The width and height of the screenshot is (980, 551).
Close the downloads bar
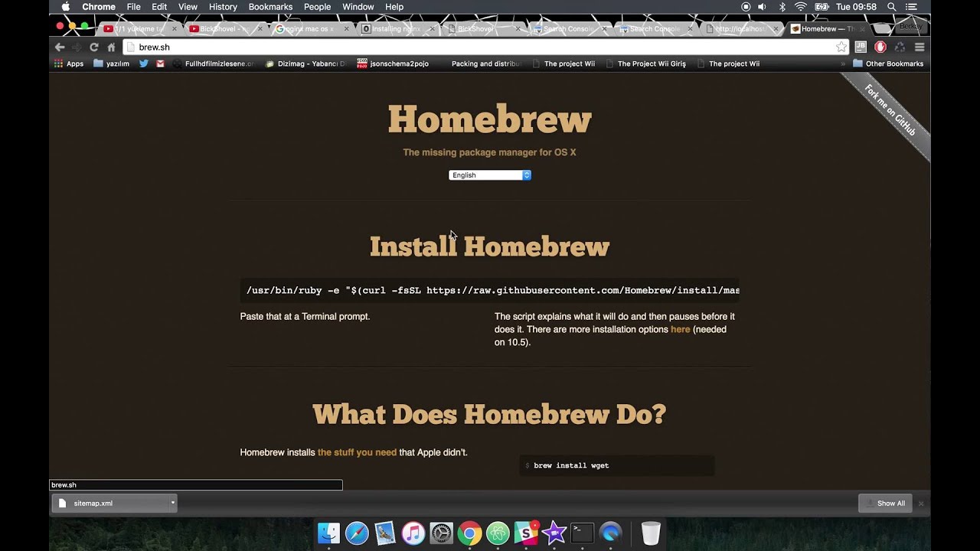921,504
